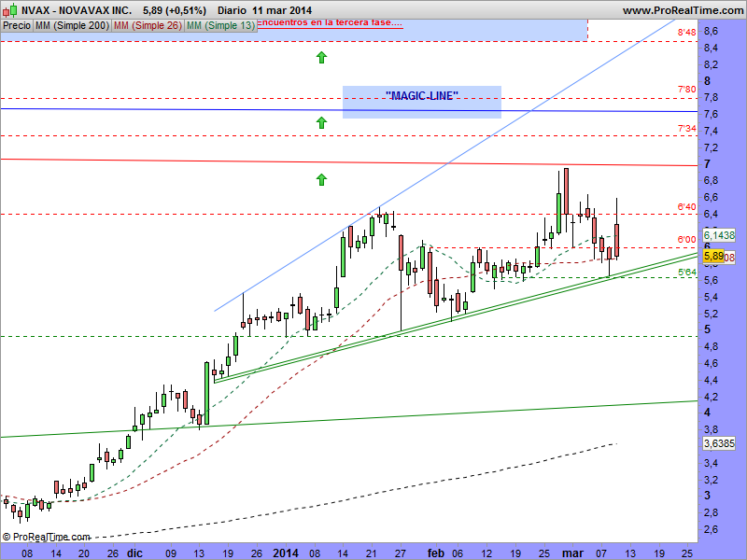
Task: Select the Precio label tab
Action: pos(17,26)
